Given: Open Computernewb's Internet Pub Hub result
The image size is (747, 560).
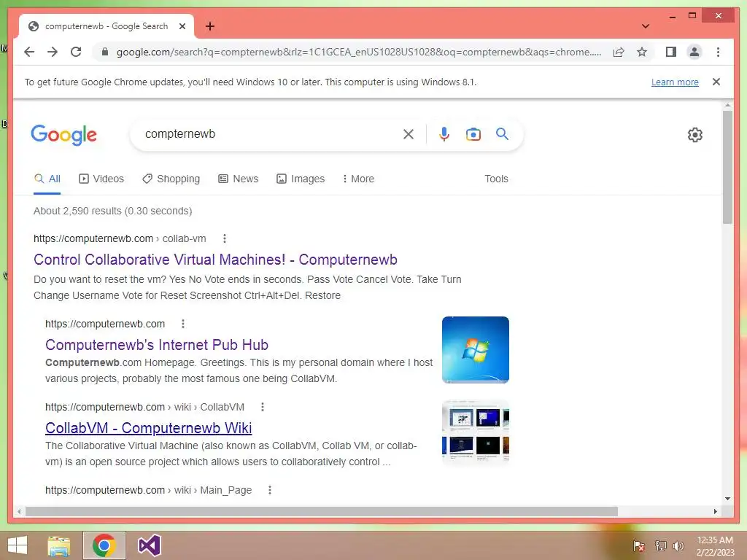Looking at the screenshot, I should [157, 345].
